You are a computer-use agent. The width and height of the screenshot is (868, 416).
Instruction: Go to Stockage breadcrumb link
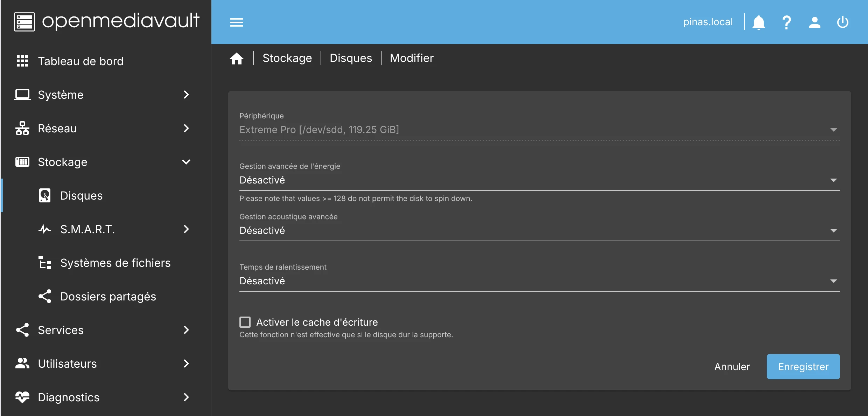pyautogui.click(x=287, y=58)
